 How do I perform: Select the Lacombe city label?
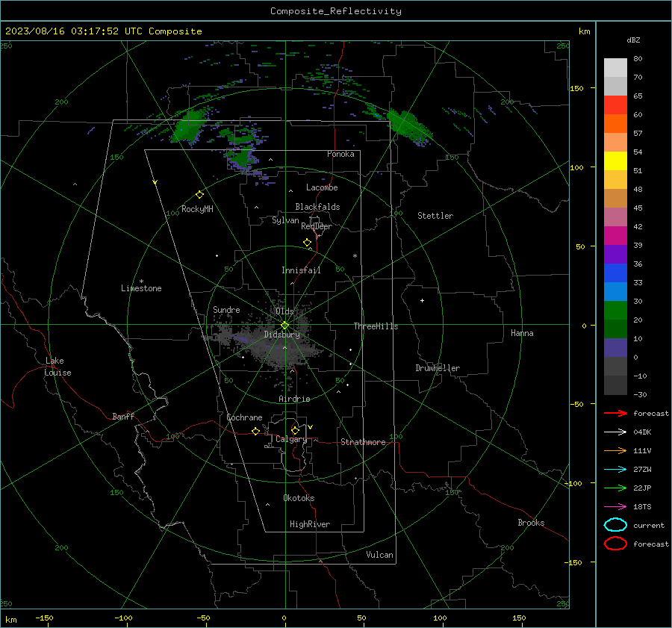[322, 187]
